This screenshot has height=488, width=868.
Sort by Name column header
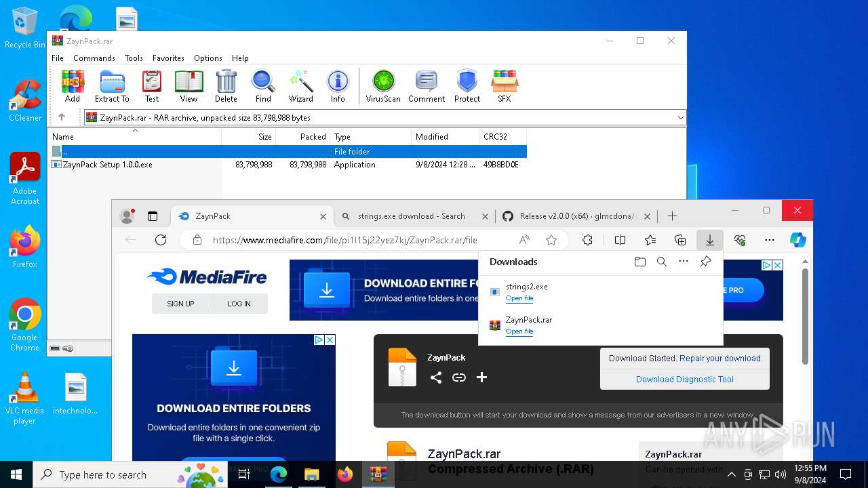(136, 137)
